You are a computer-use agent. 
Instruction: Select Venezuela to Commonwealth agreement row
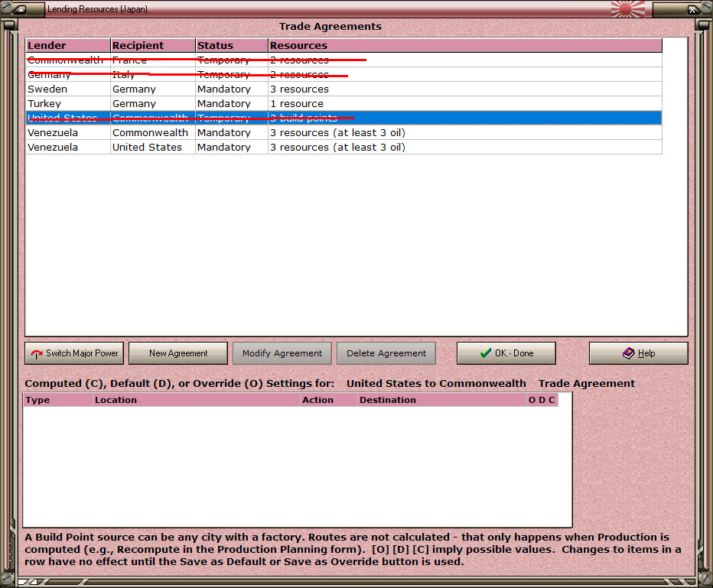[343, 133]
